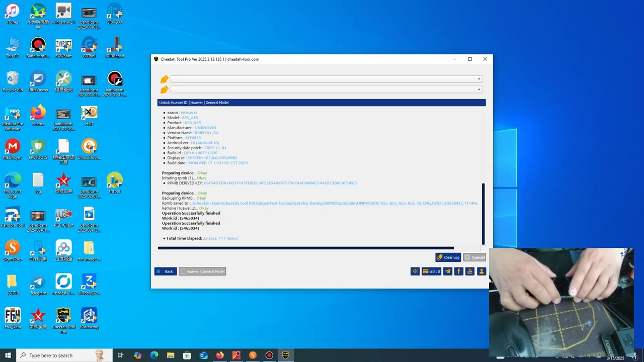
Task: Open the 3uTools desktop shortcut
Action: tap(89, 285)
